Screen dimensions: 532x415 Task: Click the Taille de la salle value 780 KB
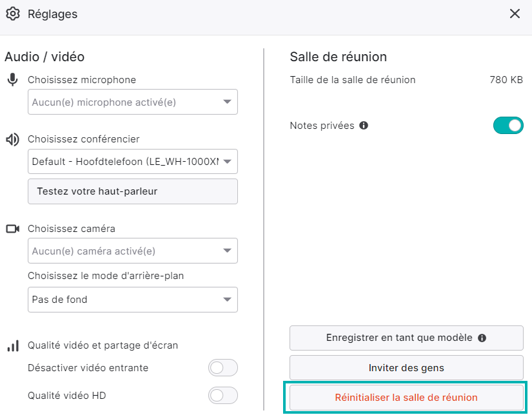pos(506,80)
